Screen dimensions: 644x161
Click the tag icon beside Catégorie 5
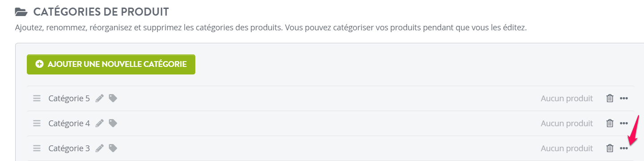(x=113, y=98)
